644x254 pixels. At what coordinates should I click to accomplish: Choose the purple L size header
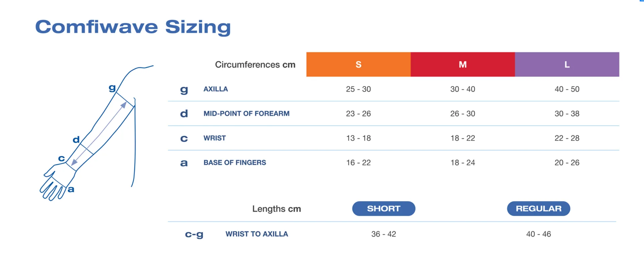tap(567, 65)
